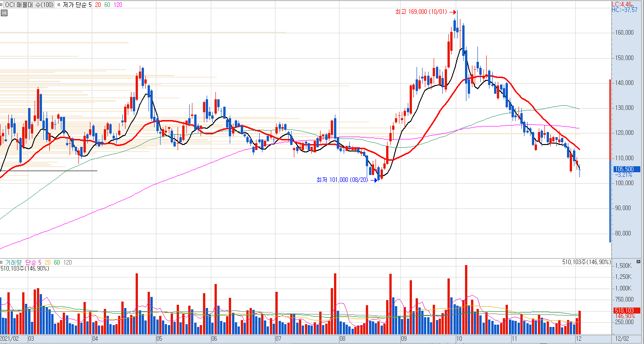Click the red 20 moving average label in price legend
Screen dimensions: 644x344
pos(98,5)
